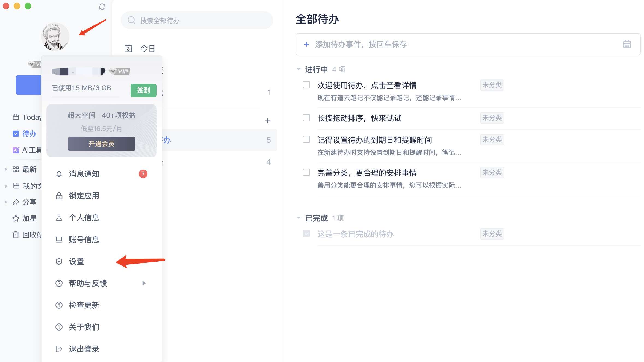Image resolution: width=644 pixels, height=362 pixels.
Task: Open 设置 from the menu
Action: pyautogui.click(x=102, y=261)
